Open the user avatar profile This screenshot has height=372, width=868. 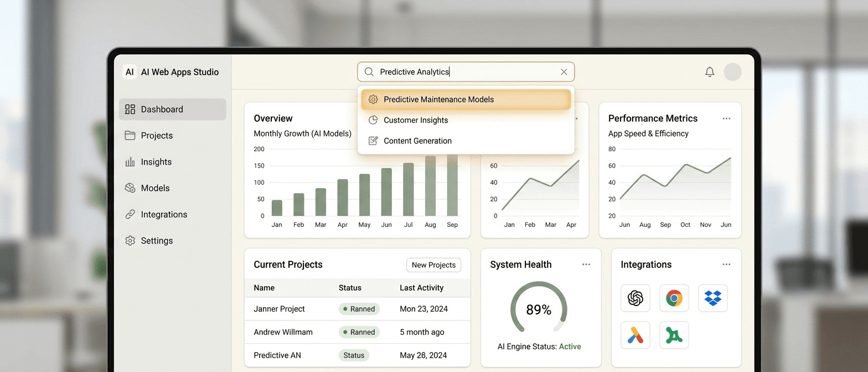(x=732, y=72)
